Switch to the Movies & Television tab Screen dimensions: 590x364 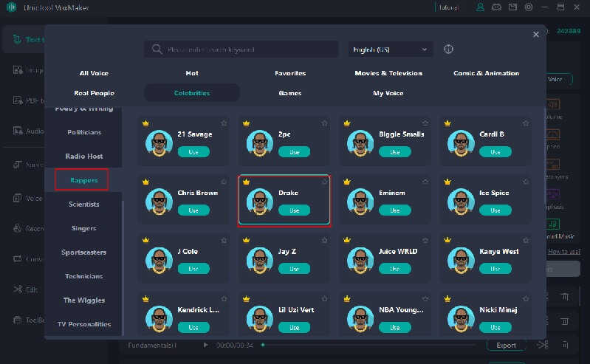tap(388, 73)
